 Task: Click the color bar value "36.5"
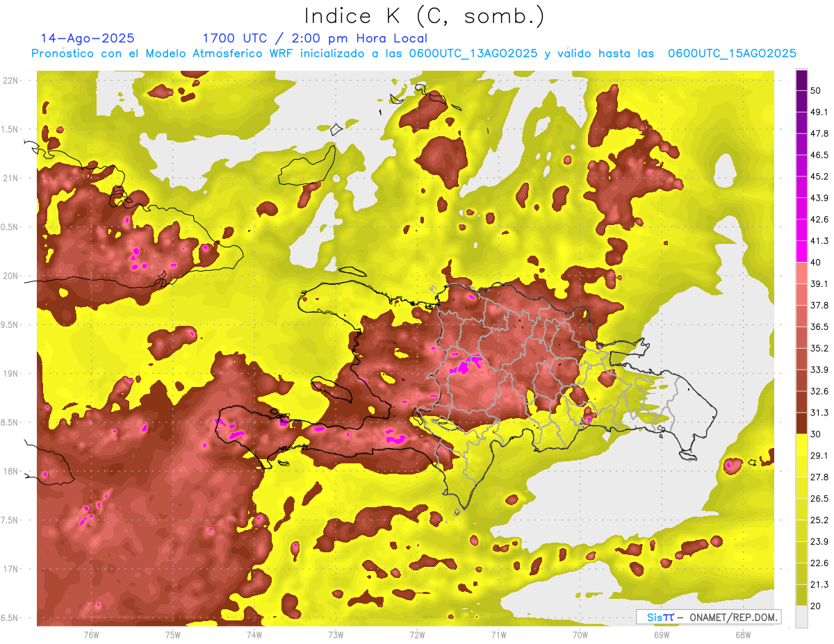pos(819,327)
